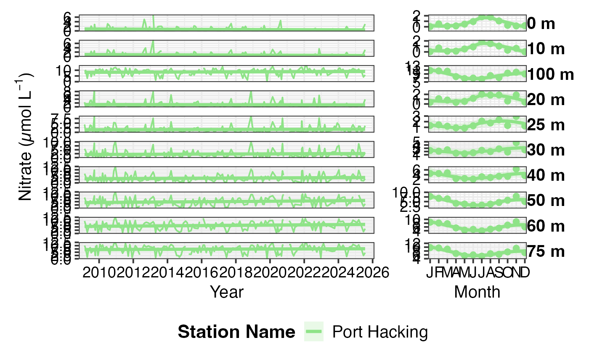Click the 2018 tick label on Year axis
This screenshot has height=364, width=589.
click(x=236, y=273)
